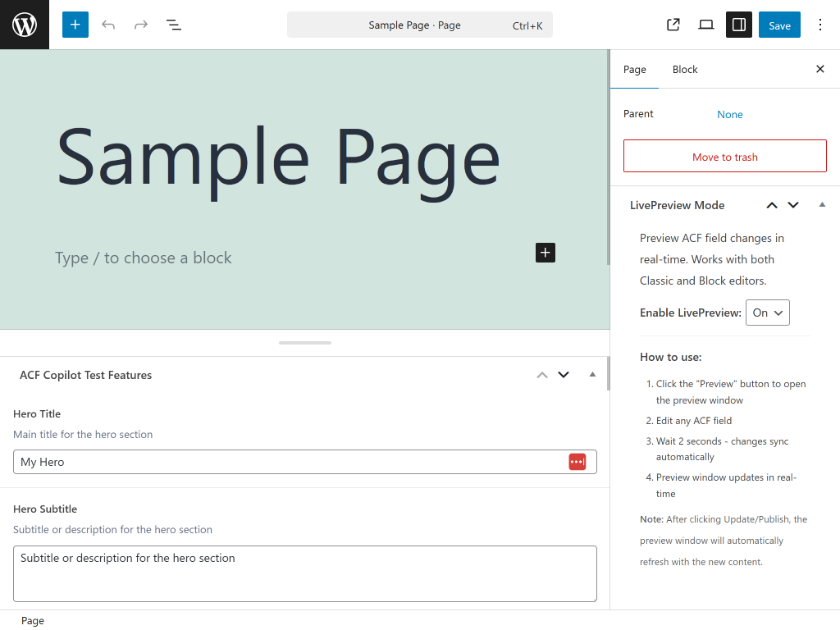Open the block inserter plus button
The height and width of the screenshot is (630, 840).
(x=75, y=25)
